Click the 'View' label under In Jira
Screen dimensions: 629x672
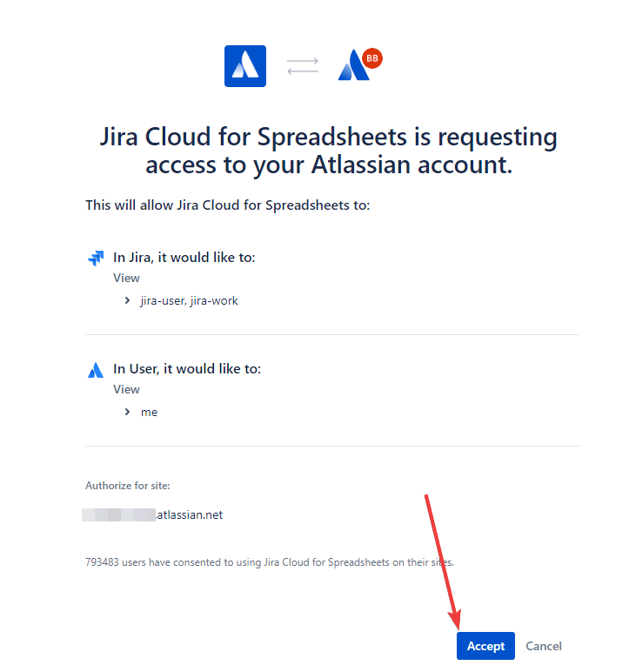(x=126, y=278)
